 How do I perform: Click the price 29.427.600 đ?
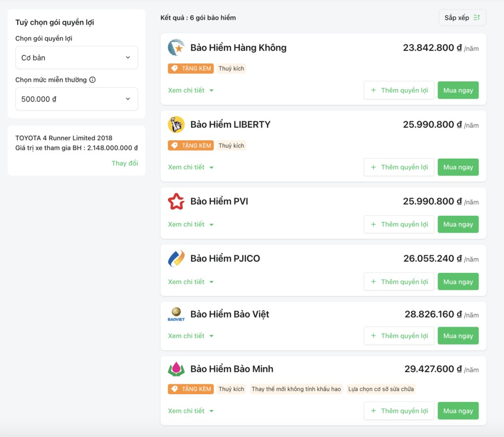click(x=433, y=369)
